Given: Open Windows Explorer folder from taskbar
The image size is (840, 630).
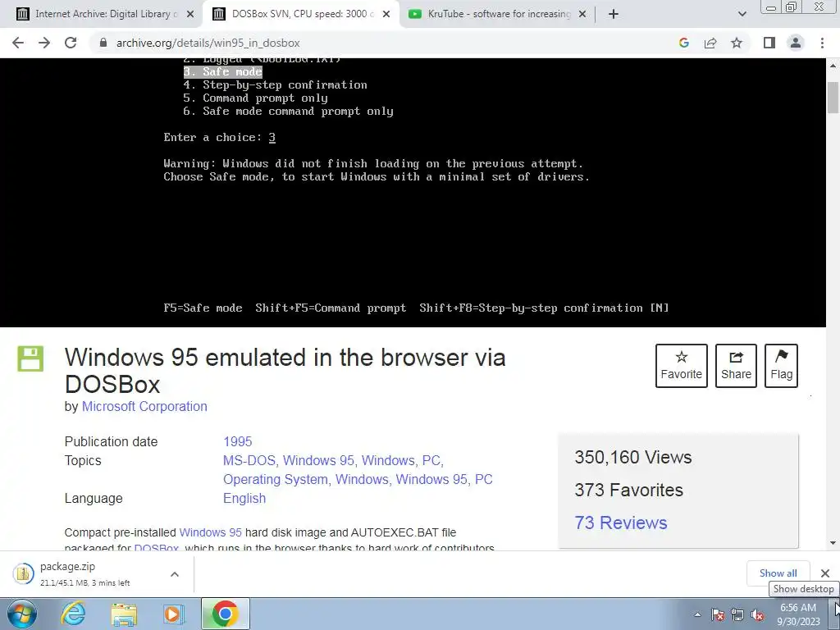Looking at the screenshot, I should point(124,614).
